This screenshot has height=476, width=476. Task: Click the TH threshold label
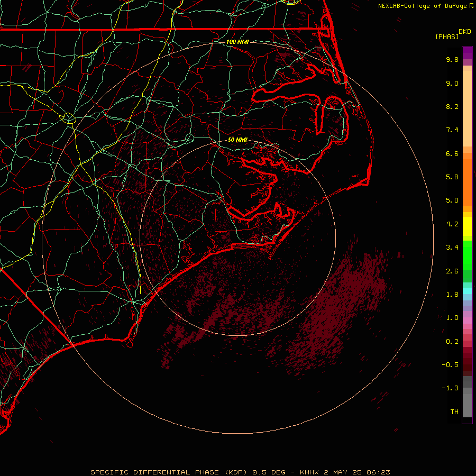pyautogui.click(x=454, y=412)
